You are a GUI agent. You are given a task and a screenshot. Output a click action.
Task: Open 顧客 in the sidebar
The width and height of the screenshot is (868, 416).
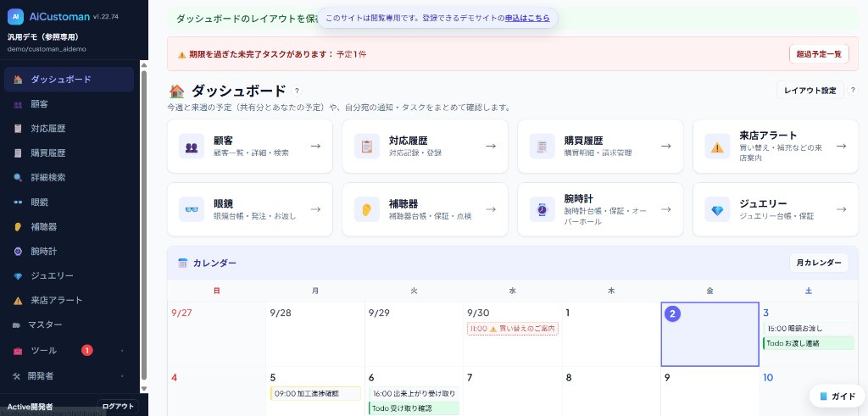point(70,104)
